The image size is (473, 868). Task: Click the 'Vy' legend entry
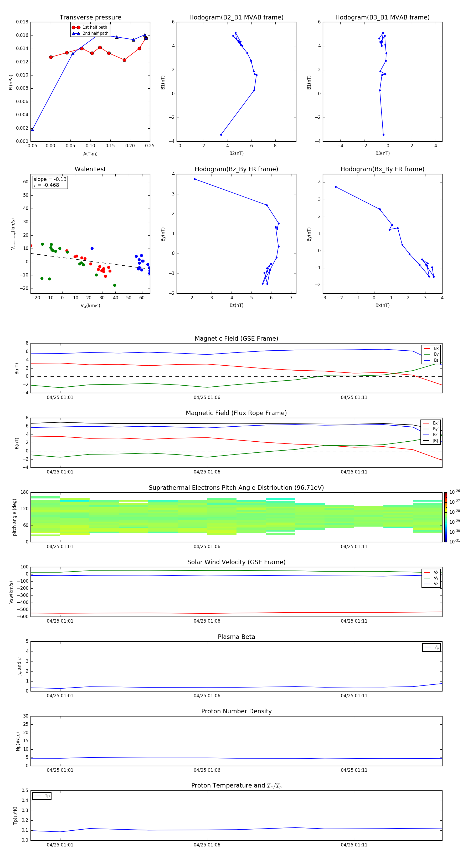(x=431, y=578)
